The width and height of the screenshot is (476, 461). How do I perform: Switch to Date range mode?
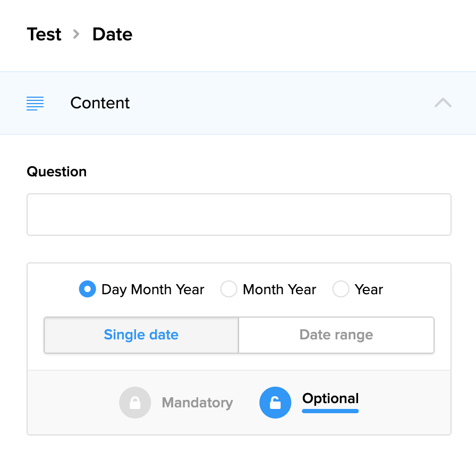[336, 335]
